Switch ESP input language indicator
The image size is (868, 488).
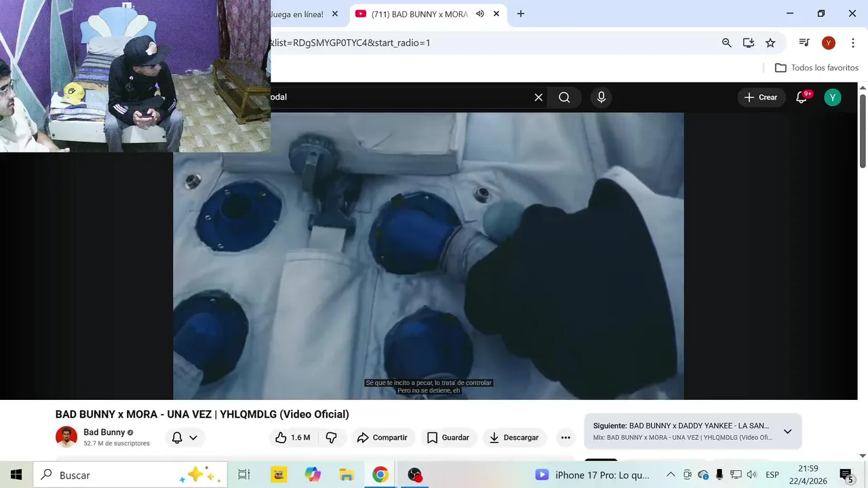point(772,474)
